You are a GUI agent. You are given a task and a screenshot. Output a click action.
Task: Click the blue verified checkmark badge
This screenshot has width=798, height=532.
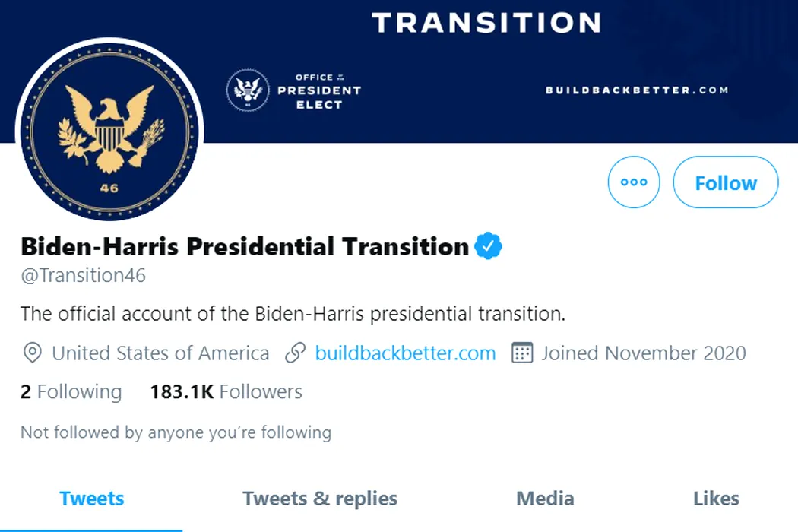tap(488, 246)
